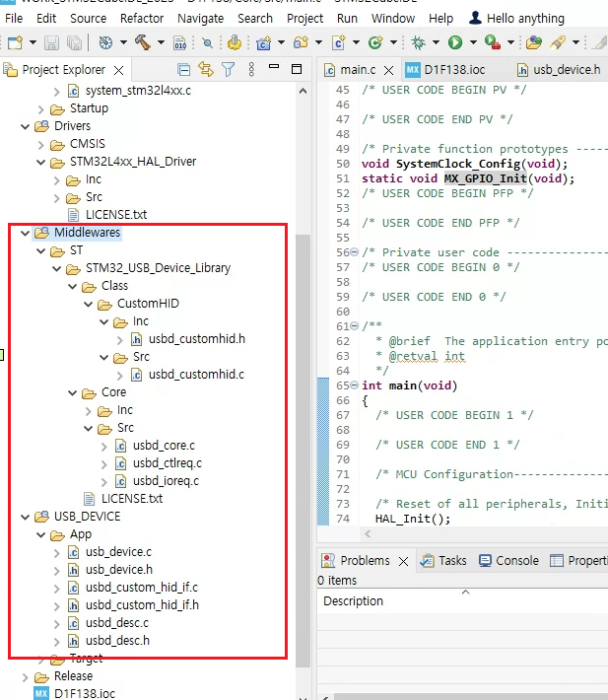The width and height of the screenshot is (608, 700).
Task: Click the Search torch toolbar icon
Action: [558, 42]
